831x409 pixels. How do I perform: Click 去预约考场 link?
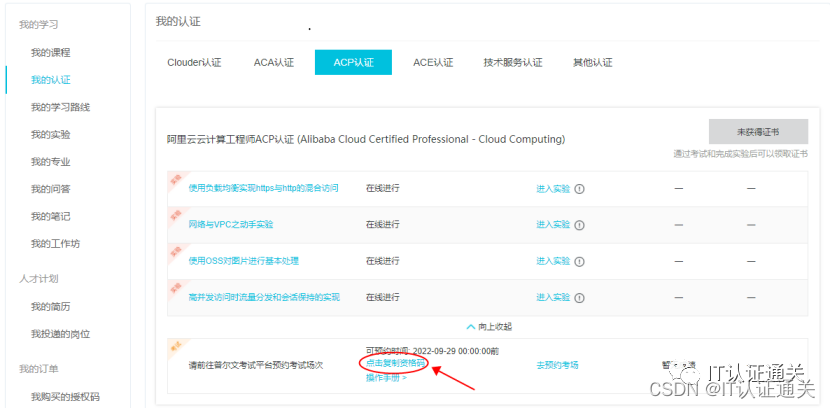(x=557, y=365)
